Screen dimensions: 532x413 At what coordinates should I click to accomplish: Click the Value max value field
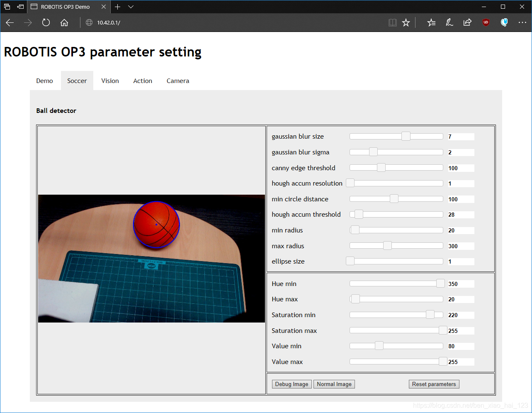[x=461, y=362]
